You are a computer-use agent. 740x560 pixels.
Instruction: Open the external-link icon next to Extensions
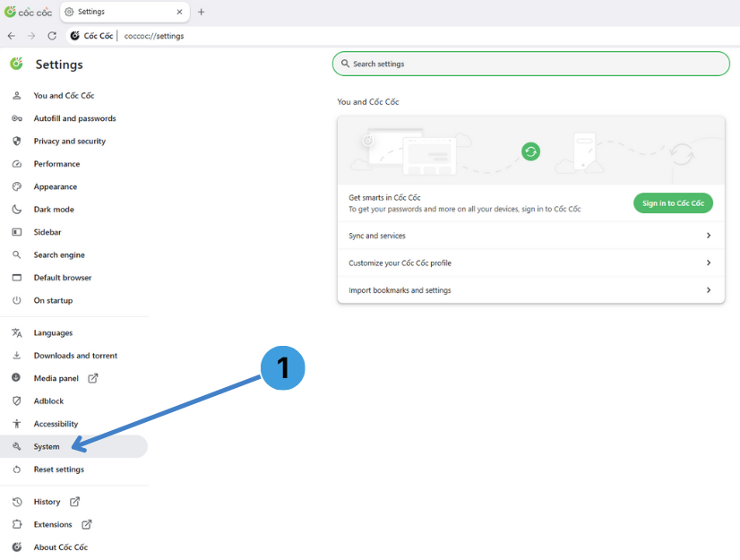coord(86,524)
